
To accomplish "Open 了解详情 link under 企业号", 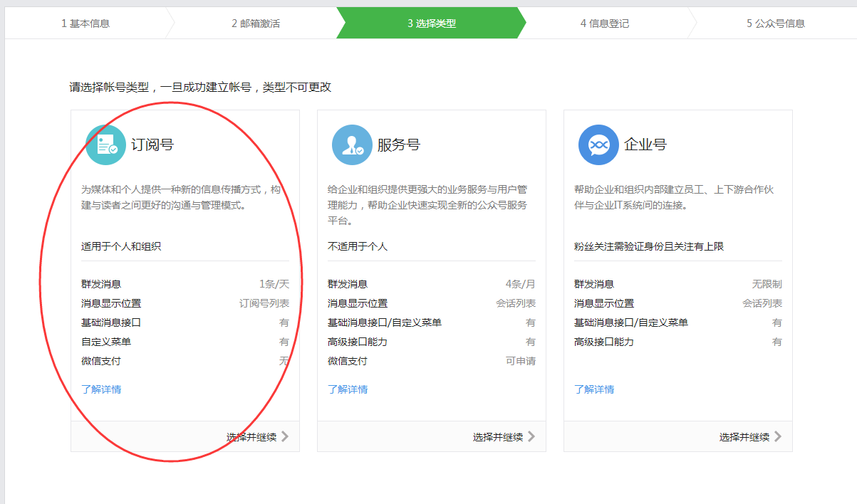I will [x=594, y=389].
